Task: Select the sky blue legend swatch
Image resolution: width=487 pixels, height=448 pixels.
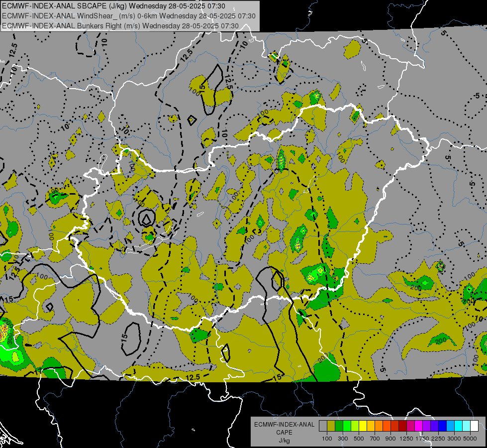Action: 450,426
